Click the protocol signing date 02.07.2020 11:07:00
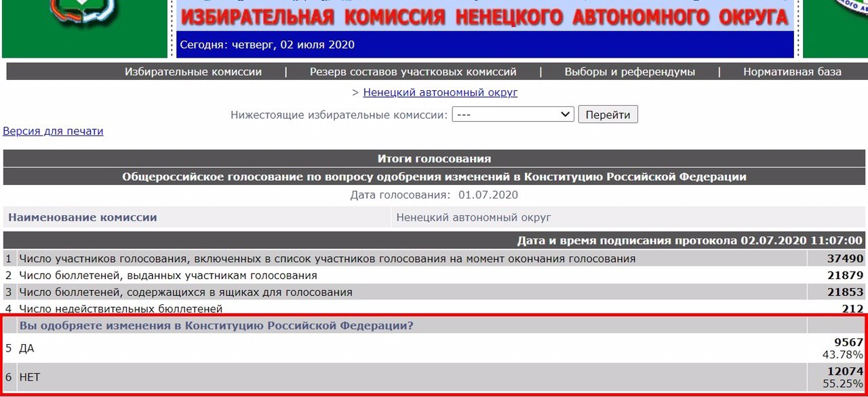Viewport: 868px width, 397px height. point(802,241)
